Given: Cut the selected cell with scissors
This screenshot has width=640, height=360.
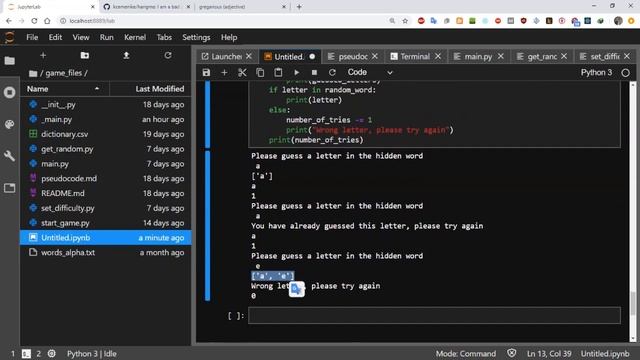Looking at the screenshot, I should point(242,73).
